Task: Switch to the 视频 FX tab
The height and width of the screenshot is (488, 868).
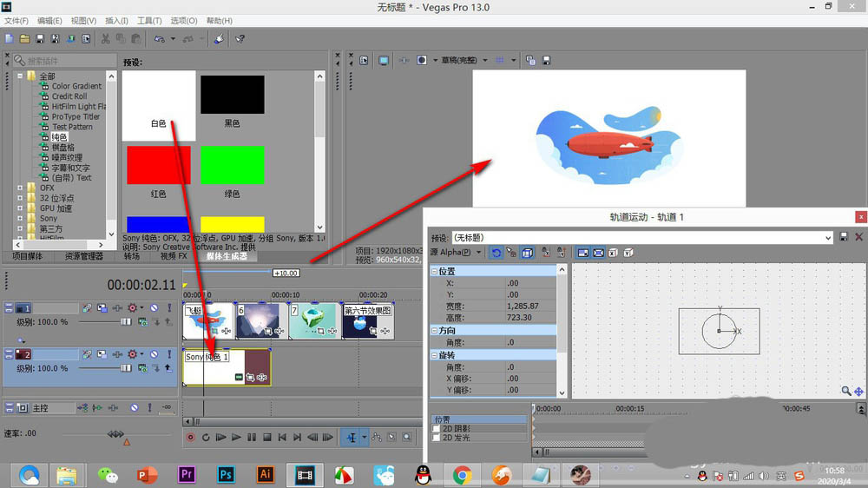Action: pos(174,256)
